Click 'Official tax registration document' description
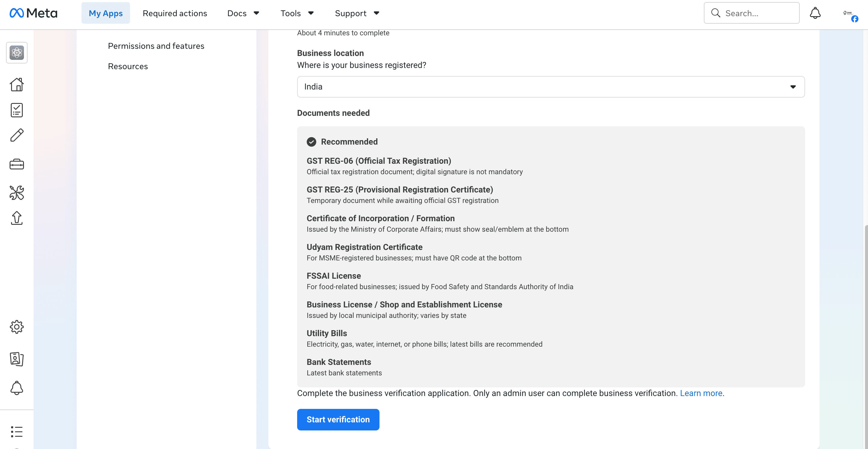This screenshot has width=868, height=449. 415,172
